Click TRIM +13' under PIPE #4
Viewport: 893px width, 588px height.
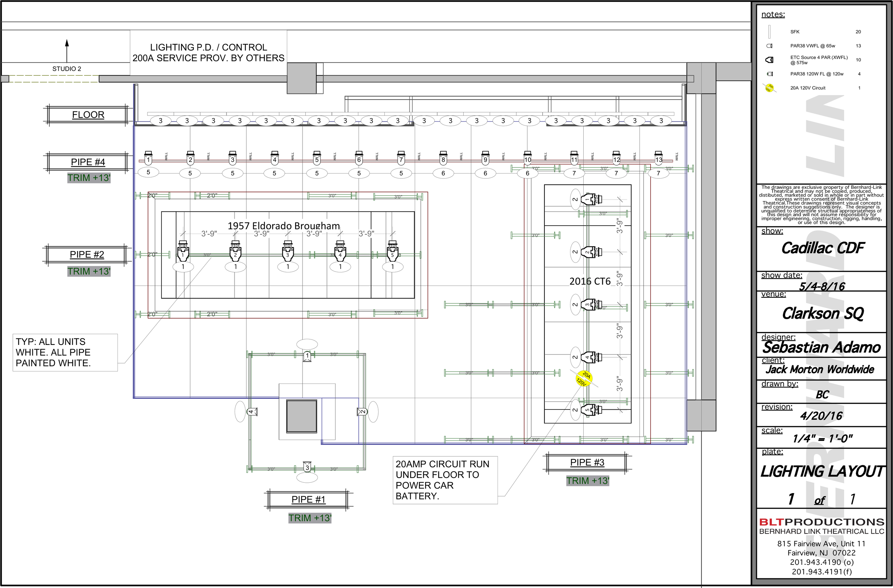(x=89, y=178)
